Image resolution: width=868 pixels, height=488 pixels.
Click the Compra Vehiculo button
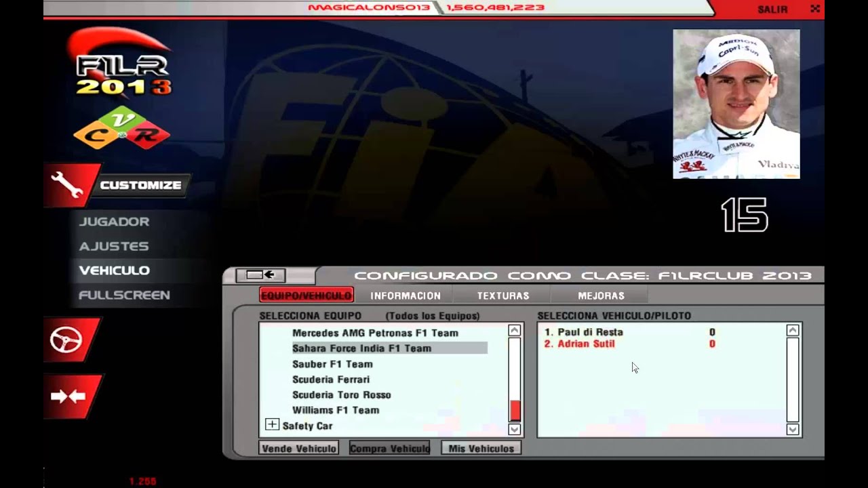(x=389, y=448)
